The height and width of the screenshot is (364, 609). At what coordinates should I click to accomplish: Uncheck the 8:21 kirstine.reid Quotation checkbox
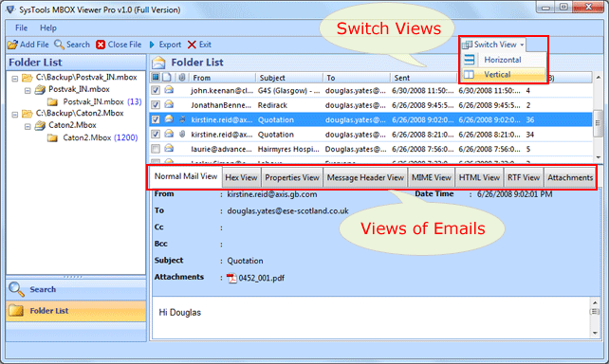point(156,135)
